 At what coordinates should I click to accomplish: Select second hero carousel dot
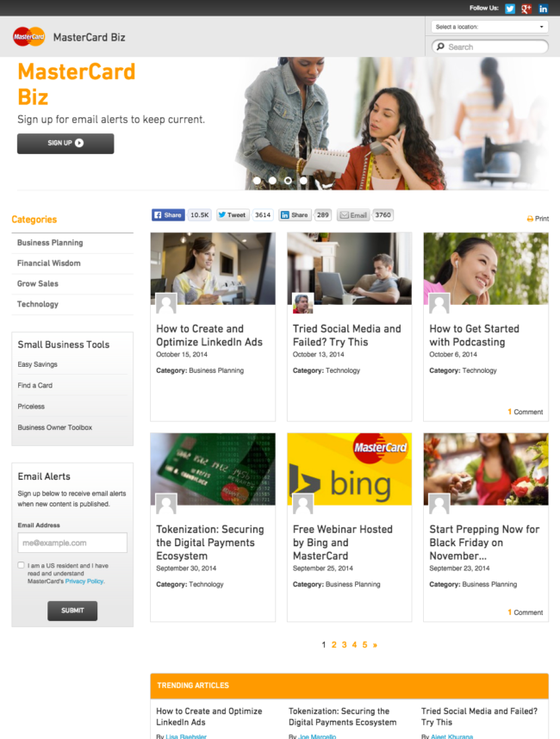pos(272,181)
